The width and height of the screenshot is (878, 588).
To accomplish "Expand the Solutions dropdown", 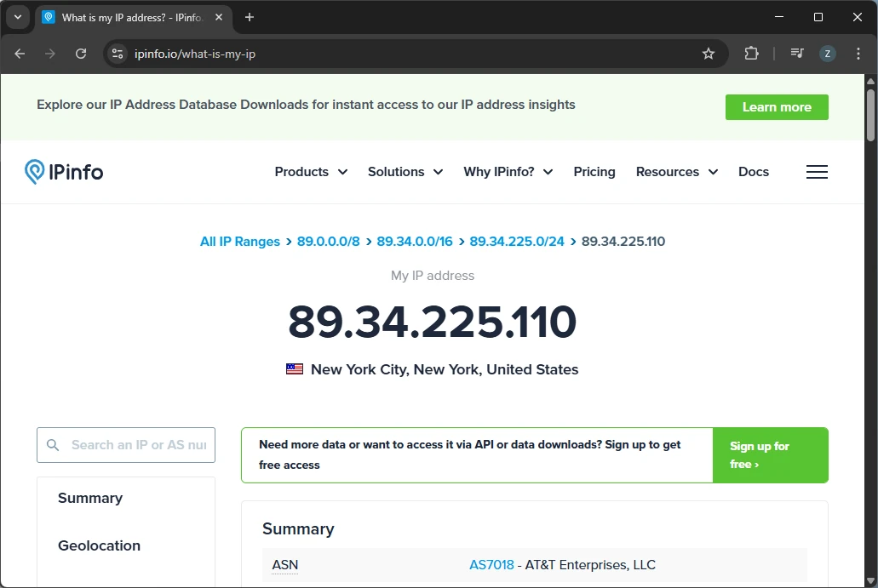I will (x=405, y=172).
